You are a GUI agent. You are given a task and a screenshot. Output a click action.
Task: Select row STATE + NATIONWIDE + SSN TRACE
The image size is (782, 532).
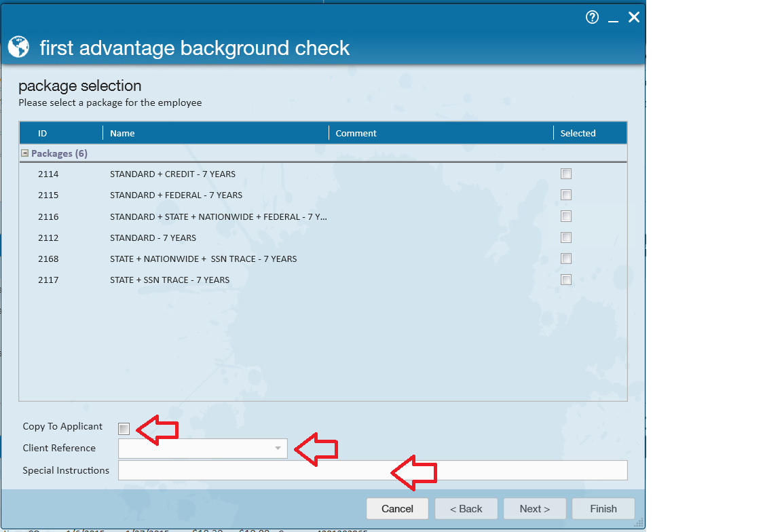204,259
